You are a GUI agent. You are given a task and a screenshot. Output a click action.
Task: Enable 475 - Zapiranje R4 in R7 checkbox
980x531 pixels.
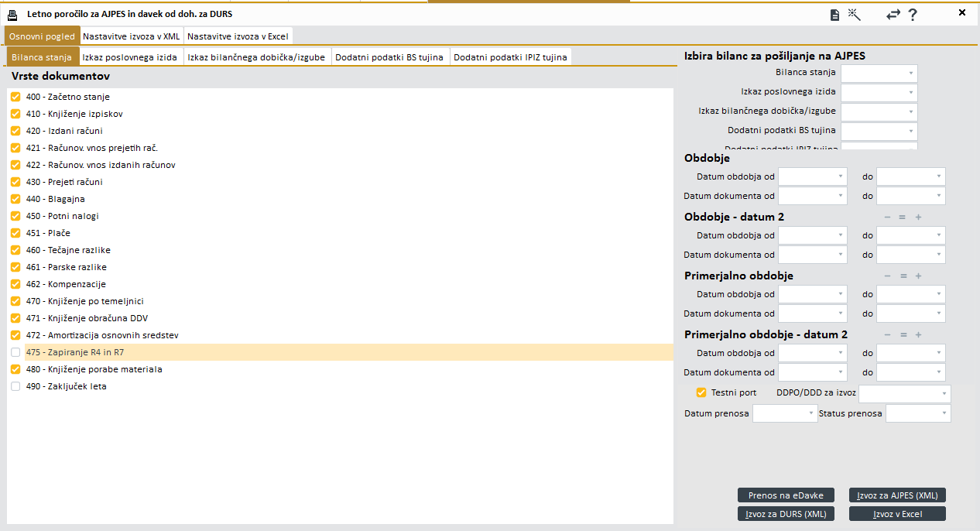(x=15, y=352)
